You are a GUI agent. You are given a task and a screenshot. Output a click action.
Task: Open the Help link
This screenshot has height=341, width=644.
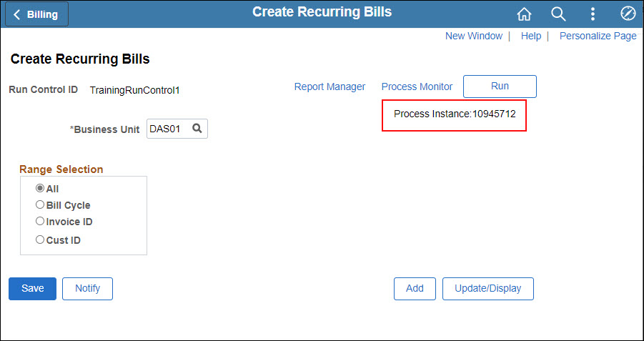point(531,36)
